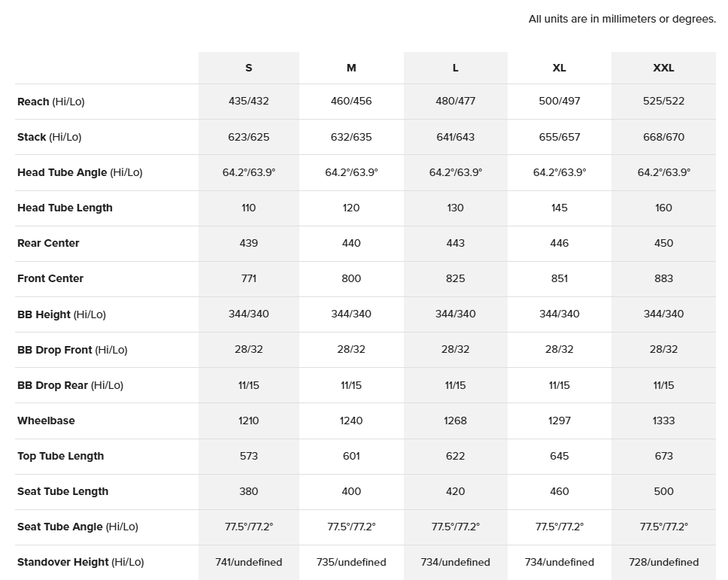Image resolution: width=728 pixels, height=580 pixels.
Task: Click the Stack (Hi/Lo) row label
Action: (x=50, y=137)
